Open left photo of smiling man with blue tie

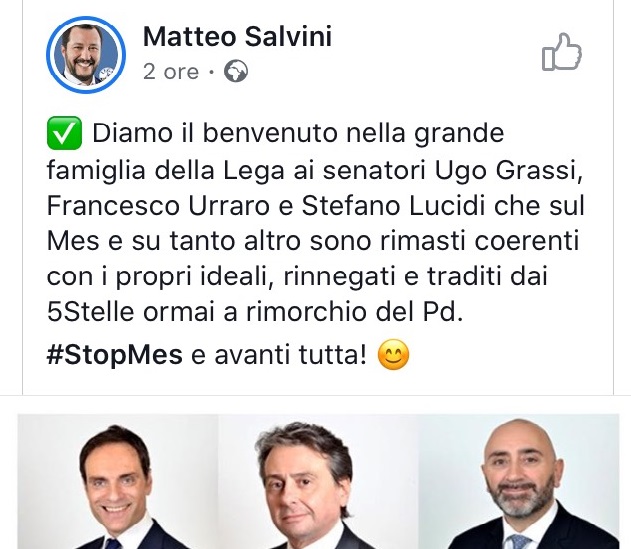tap(118, 481)
